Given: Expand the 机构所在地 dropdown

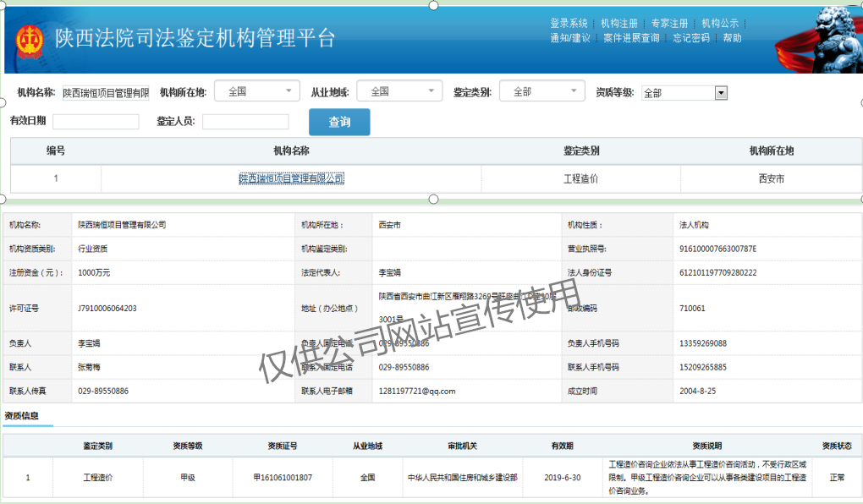Looking at the screenshot, I should coord(257,91).
